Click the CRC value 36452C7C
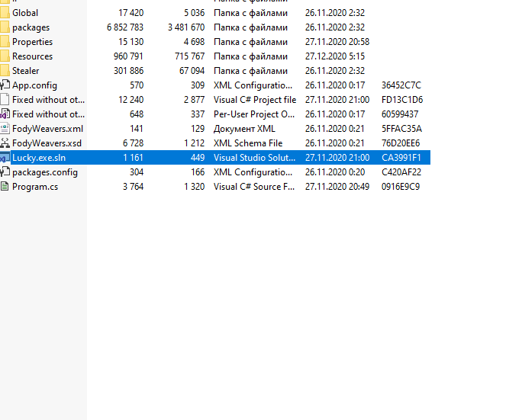Image resolution: width=522 pixels, height=420 pixels. [x=401, y=85]
